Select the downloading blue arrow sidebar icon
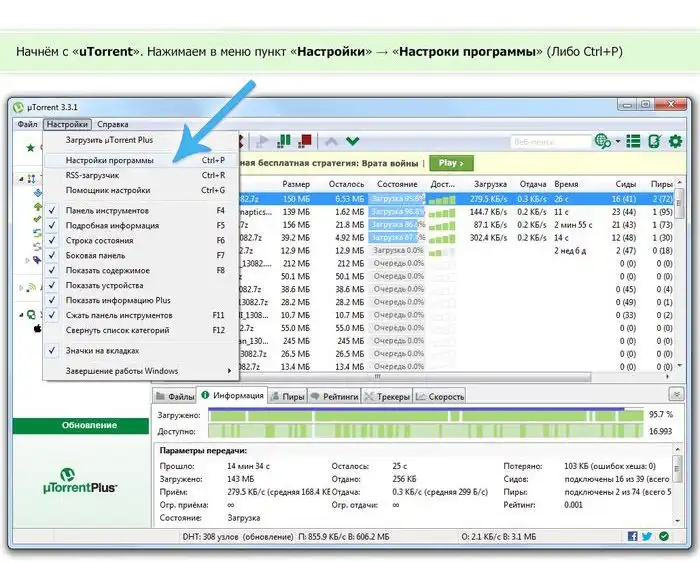Image resolution: width=700 pixels, height=562 pixels. [x=38, y=193]
